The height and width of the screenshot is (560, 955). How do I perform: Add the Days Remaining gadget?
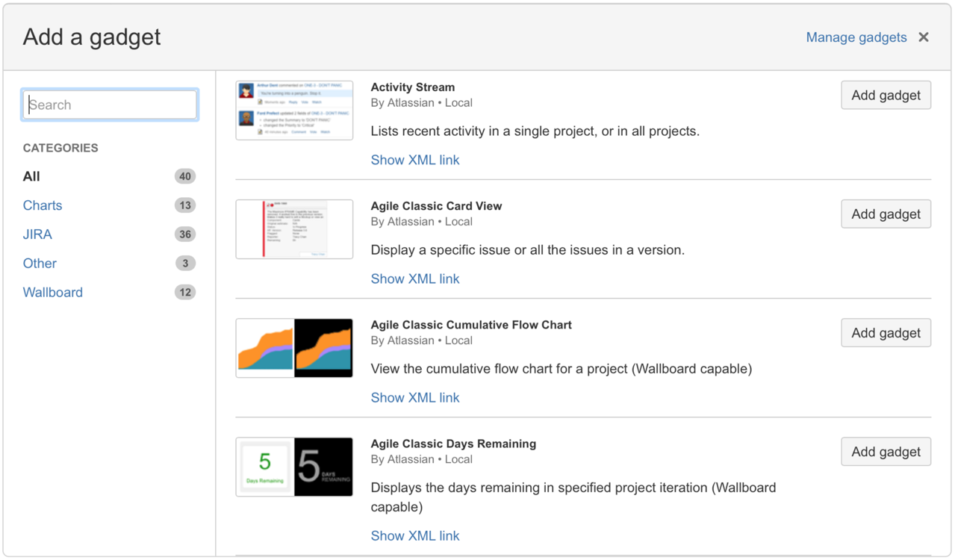886,451
